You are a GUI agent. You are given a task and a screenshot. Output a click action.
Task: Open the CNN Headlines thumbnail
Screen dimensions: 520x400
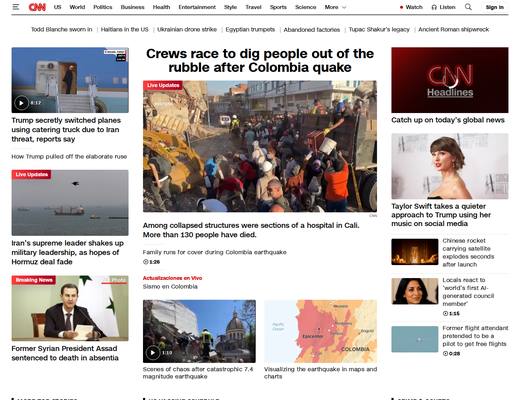[x=450, y=80]
